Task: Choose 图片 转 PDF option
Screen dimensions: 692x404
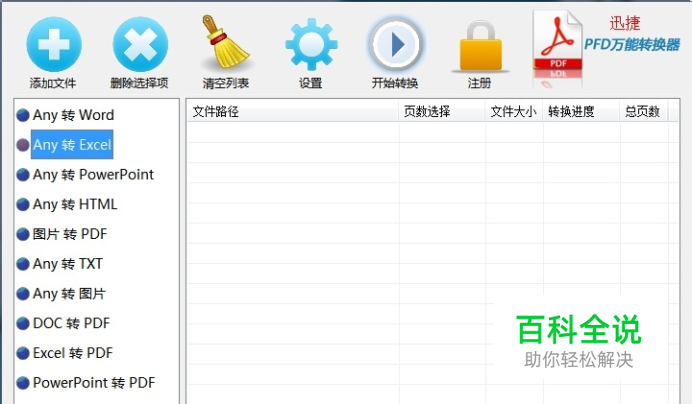Action: [x=70, y=234]
